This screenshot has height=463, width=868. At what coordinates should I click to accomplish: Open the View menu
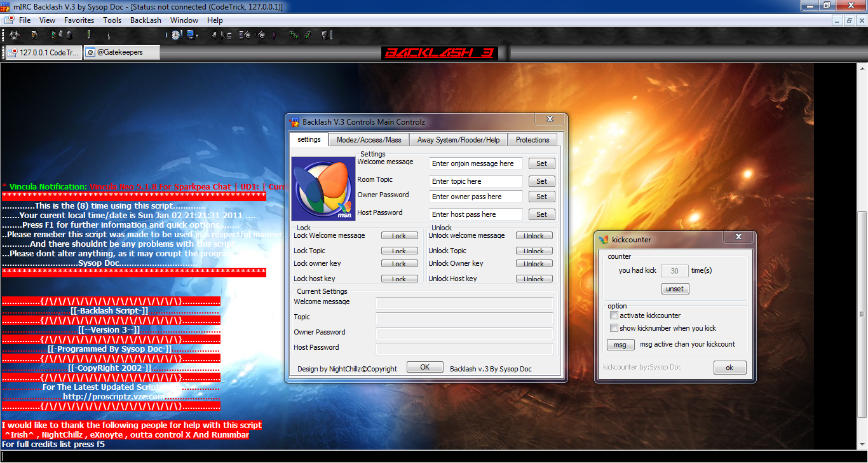pyautogui.click(x=47, y=20)
